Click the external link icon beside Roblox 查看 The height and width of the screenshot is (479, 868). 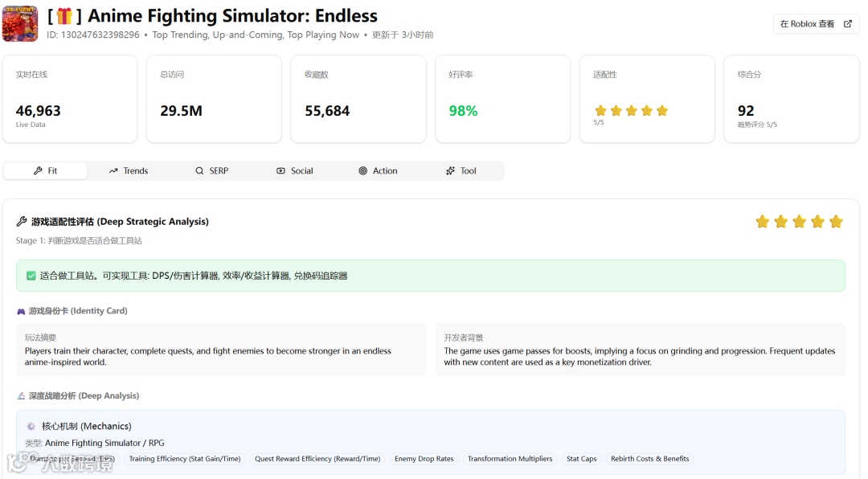click(x=848, y=24)
